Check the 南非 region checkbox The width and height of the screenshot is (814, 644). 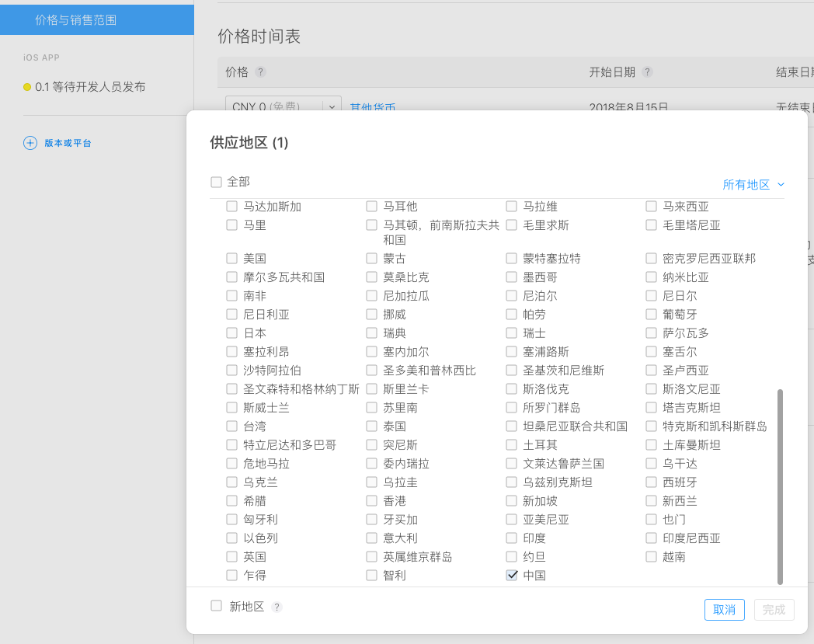[x=231, y=295]
